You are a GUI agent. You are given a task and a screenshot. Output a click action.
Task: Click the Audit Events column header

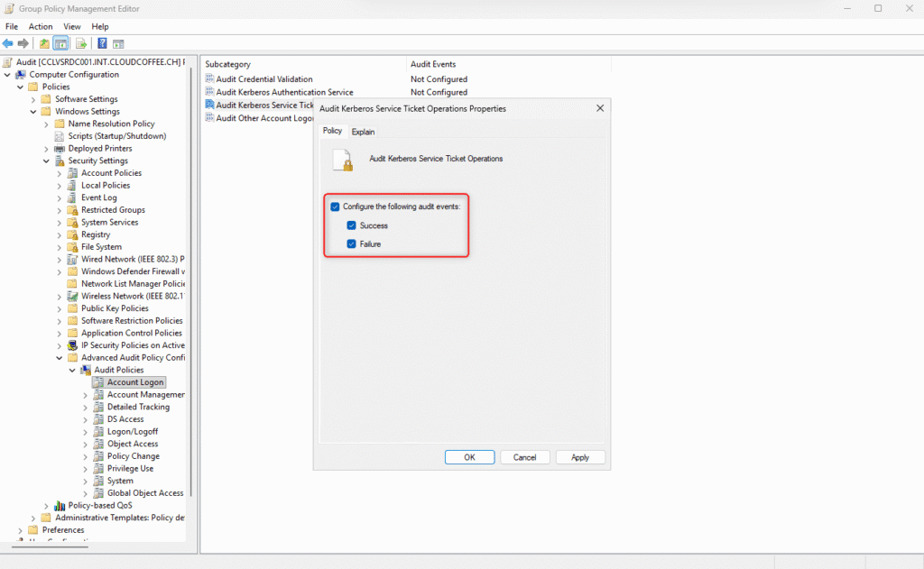[x=433, y=65]
